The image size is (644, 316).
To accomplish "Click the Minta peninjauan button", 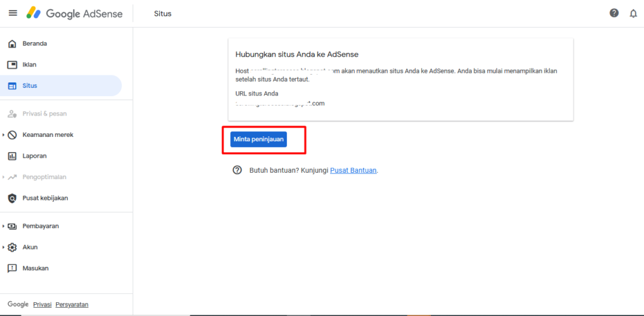I will [x=258, y=139].
